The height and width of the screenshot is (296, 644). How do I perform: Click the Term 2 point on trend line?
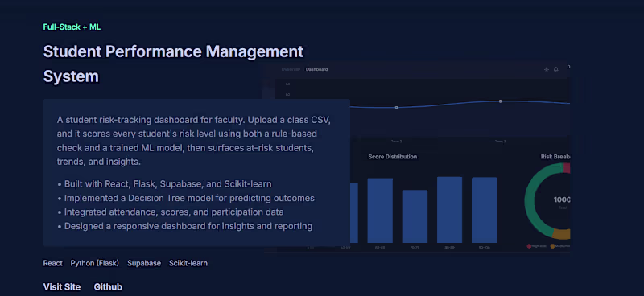click(396, 108)
